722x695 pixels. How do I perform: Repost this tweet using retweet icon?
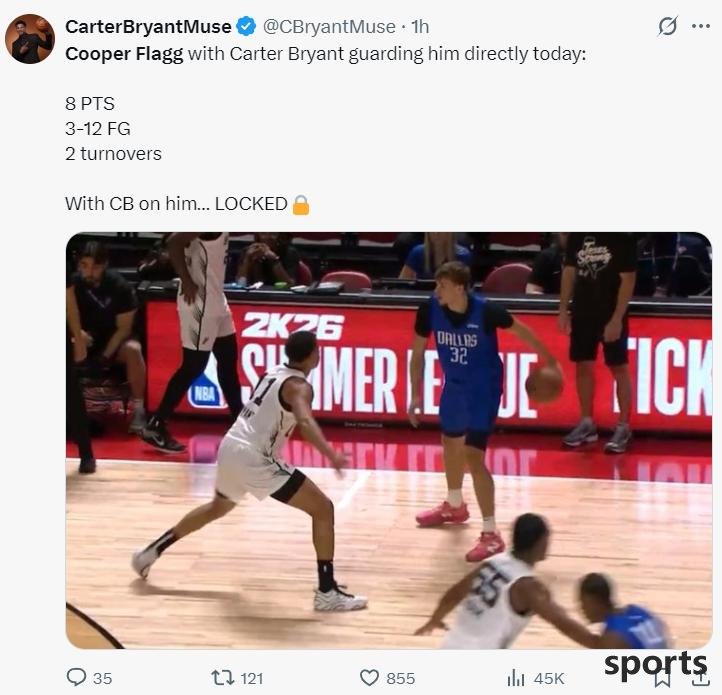(222, 678)
